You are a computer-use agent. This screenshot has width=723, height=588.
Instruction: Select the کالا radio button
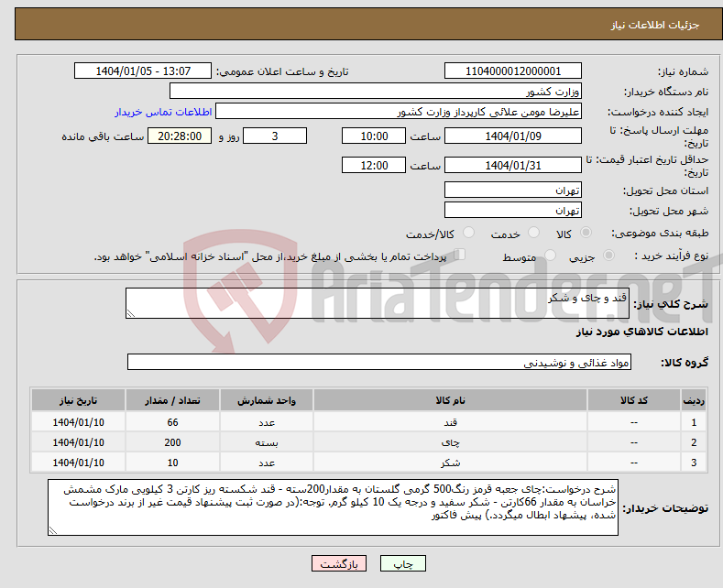(586, 233)
